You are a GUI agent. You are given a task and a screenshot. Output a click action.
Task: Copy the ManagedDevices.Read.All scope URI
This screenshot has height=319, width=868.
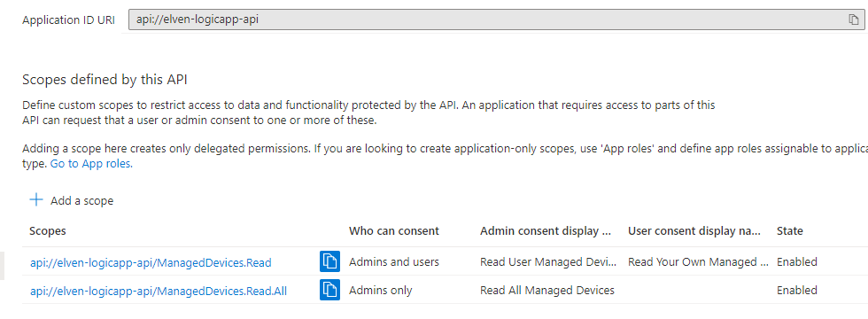[x=329, y=291]
